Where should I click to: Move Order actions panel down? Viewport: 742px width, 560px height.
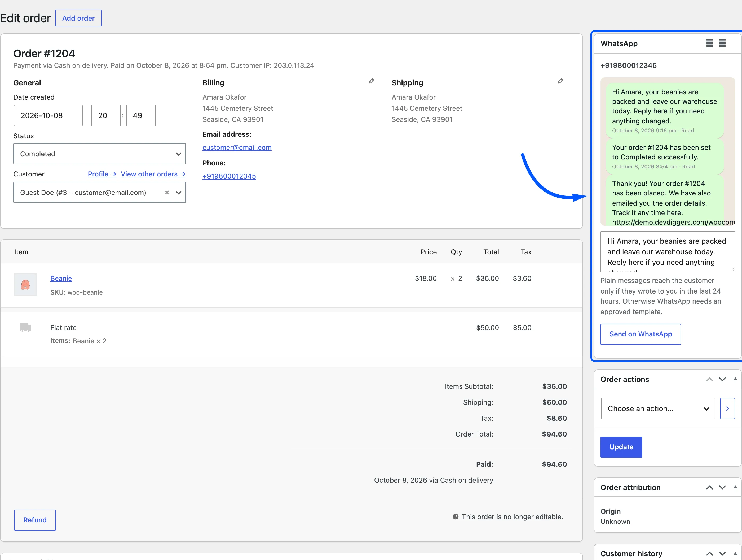tap(722, 379)
